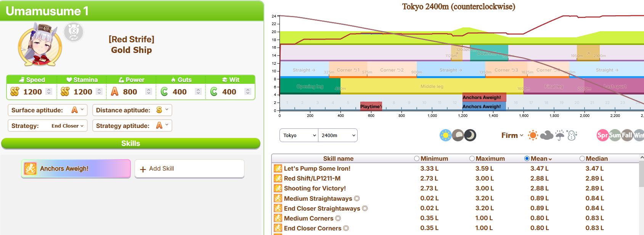This screenshot has height=235, width=644.
Task: Click blue Anchors Aweigh! chart marker
Action: coord(484,107)
